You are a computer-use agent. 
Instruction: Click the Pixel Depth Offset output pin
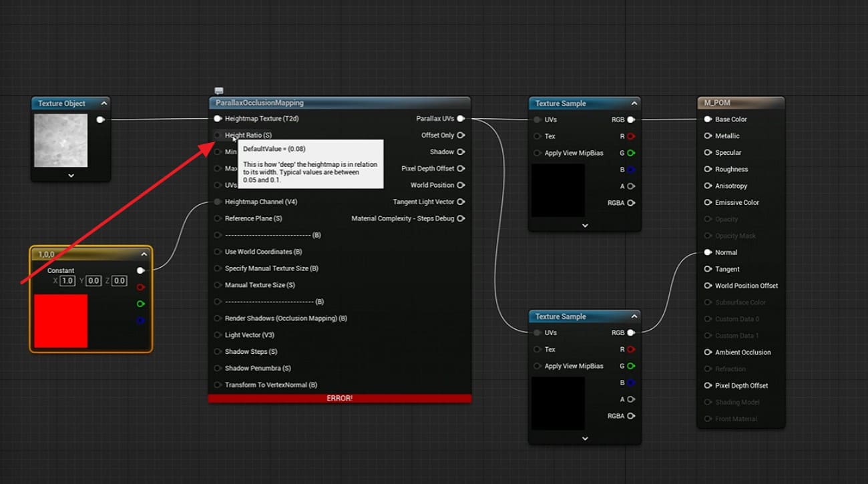(461, 169)
